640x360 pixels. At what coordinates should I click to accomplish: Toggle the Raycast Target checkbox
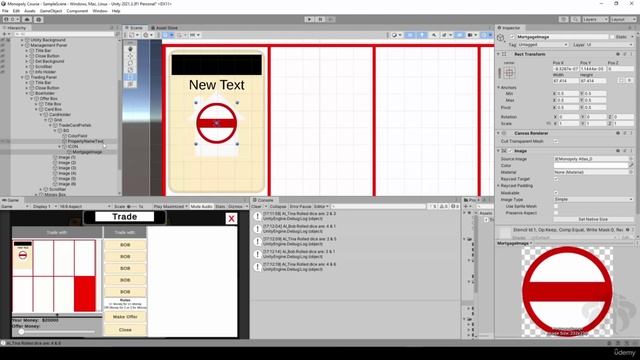(556, 179)
